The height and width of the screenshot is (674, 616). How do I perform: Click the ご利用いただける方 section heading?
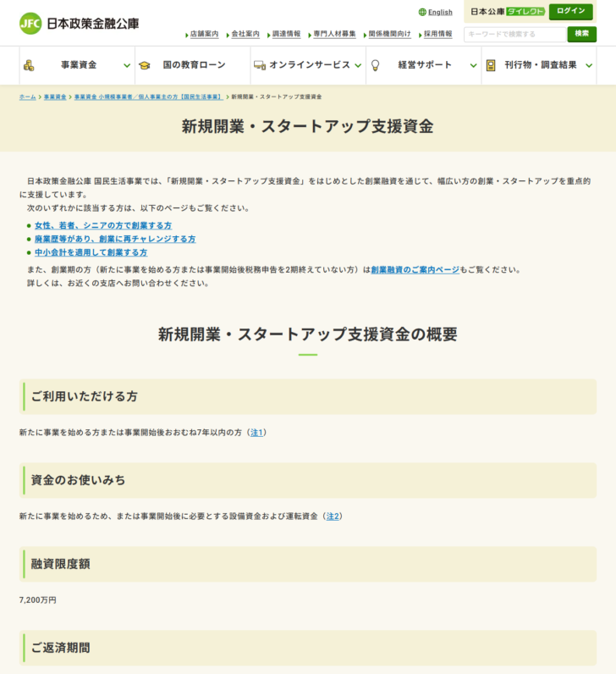pos(85,396)
